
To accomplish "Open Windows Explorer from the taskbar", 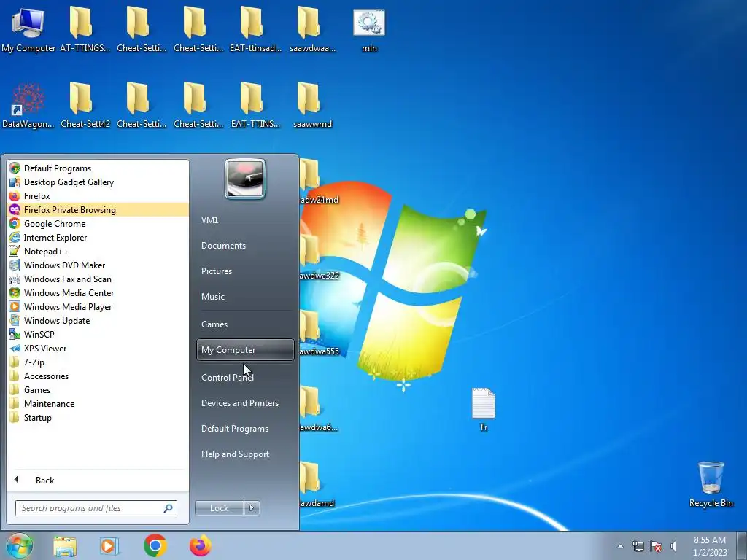I will click(x=65, y=545).
